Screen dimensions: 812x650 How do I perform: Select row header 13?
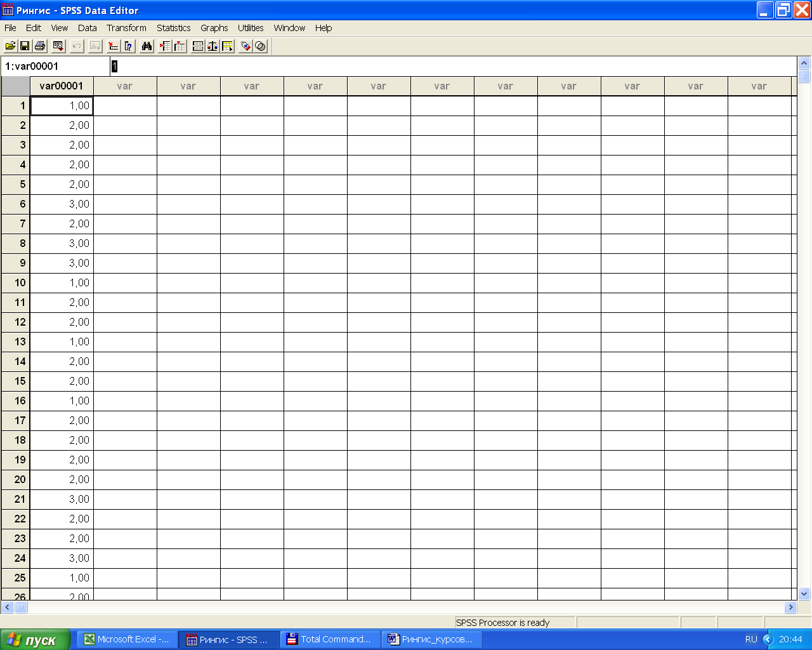click(16, 342)
